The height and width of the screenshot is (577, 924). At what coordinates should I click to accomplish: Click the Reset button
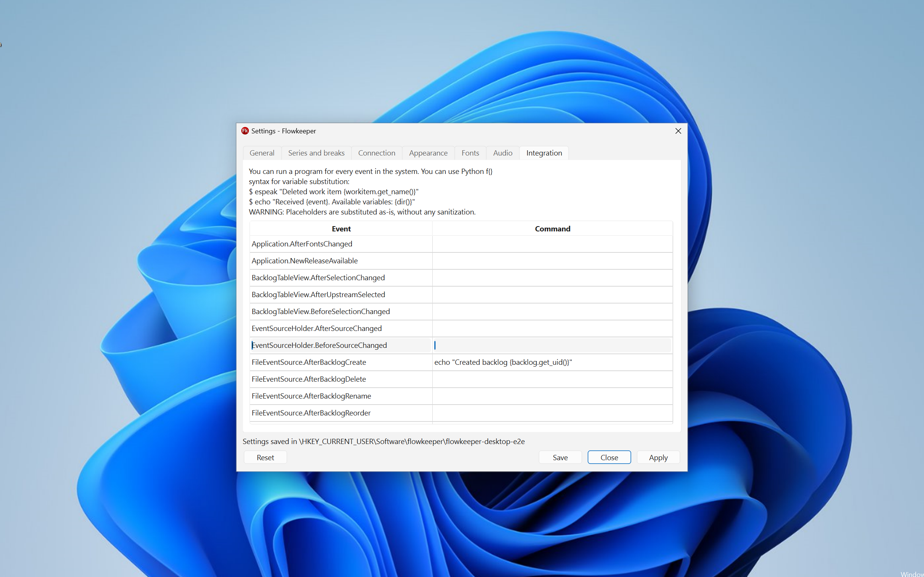coord(265,458)
